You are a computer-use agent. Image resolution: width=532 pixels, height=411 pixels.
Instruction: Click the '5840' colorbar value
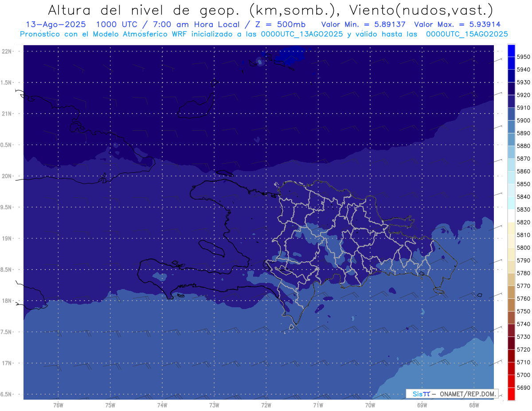(x=524, y=197)
